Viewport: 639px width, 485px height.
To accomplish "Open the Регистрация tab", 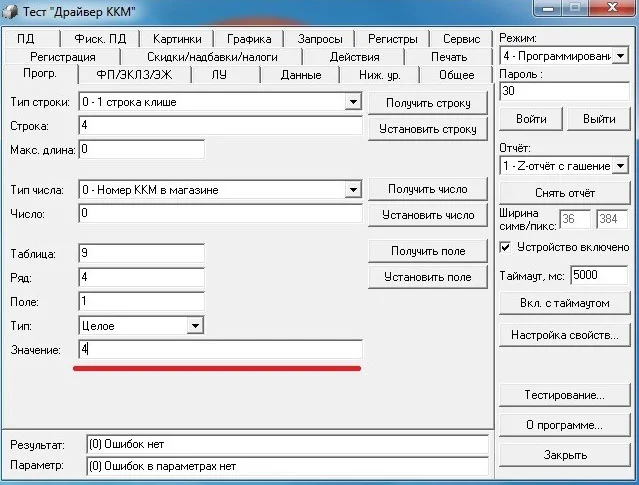I will (63, 57).
